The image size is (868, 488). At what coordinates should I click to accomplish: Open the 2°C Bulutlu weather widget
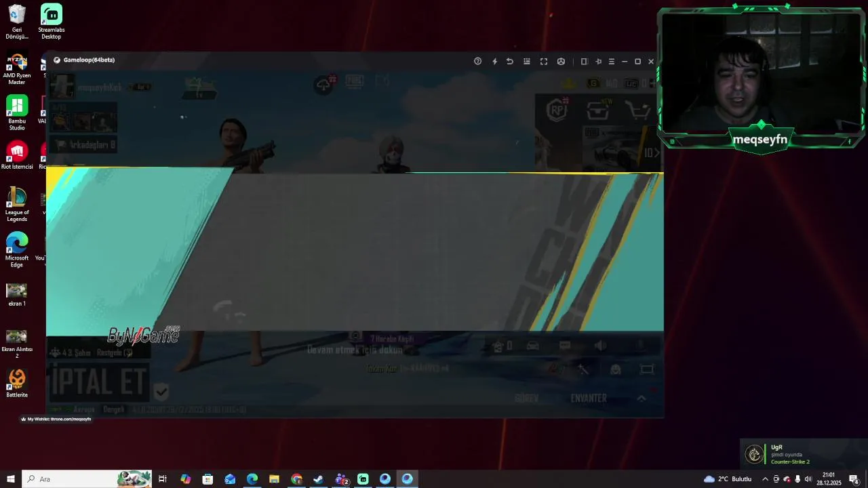click(728, 479)
